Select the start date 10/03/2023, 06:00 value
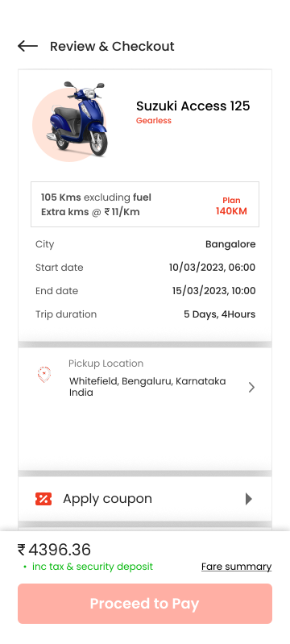Image resolution: width=290 pixels, height=644 pixels. point(213,268)
